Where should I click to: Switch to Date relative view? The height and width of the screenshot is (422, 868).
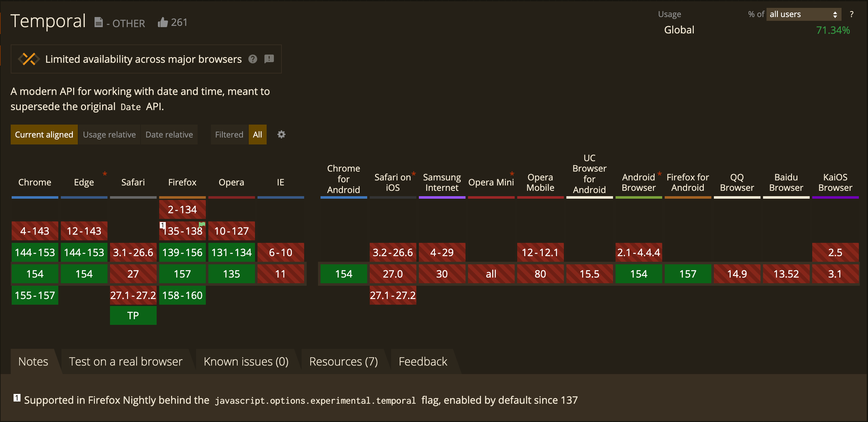point(169,134)
